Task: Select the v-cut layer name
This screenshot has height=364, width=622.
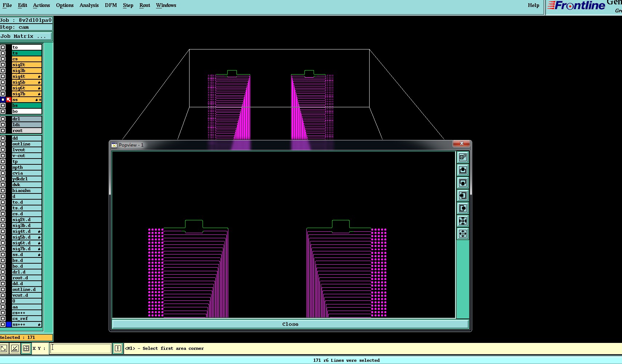Action: point(27,156)
